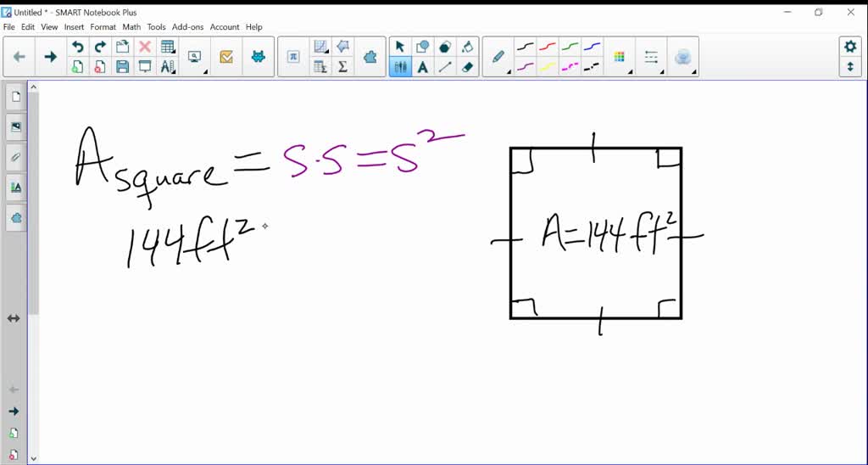
Task: Delete the current page from top toolbar
Action: point(100,67)
